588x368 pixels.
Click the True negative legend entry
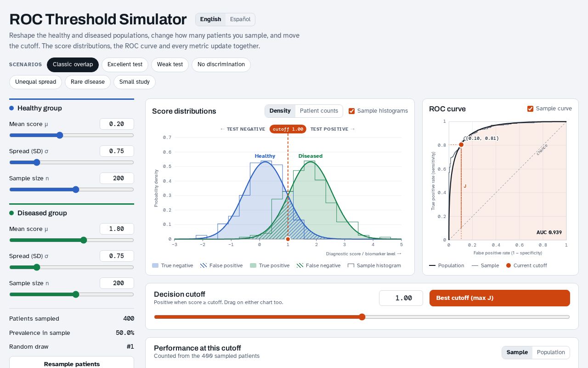[173, 265]
